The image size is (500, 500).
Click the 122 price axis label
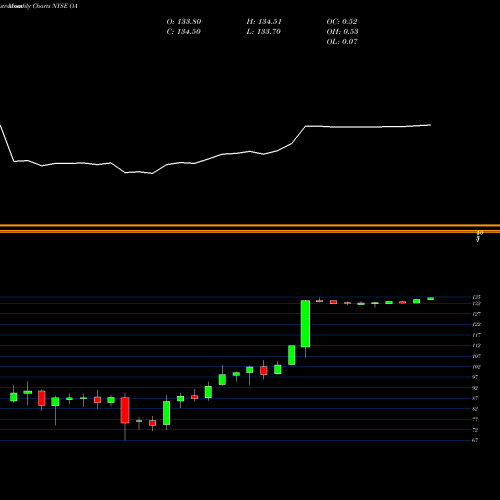[476, 324]
